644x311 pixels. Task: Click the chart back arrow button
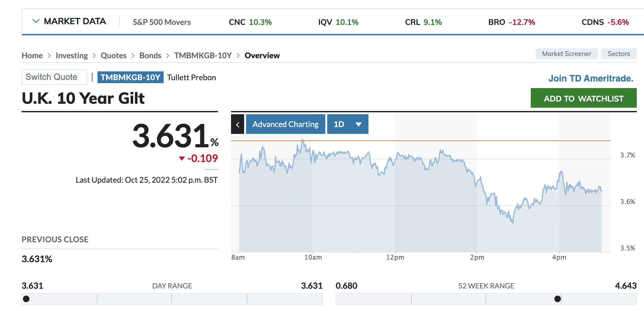click(238, 124)
